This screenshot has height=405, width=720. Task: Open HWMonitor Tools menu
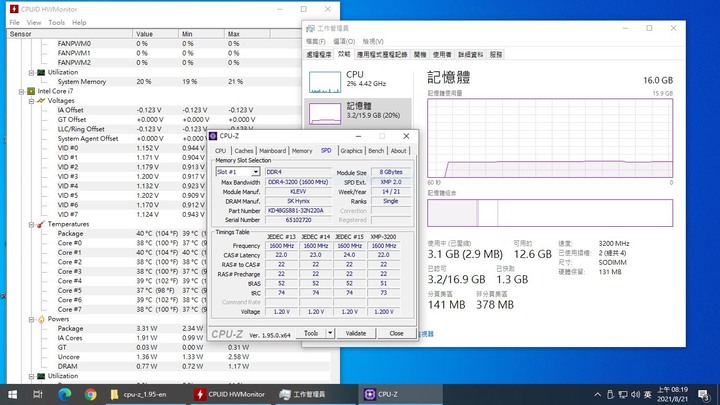[56, 22]
